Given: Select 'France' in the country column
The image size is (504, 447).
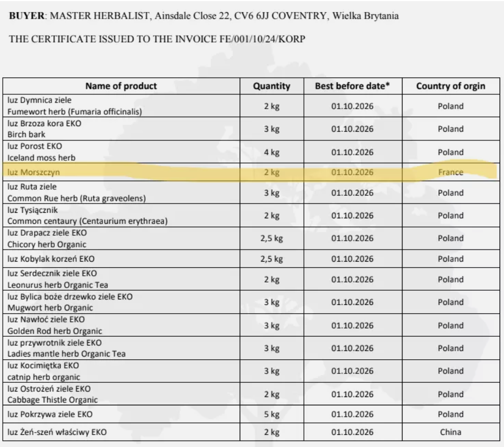Looking at the screenshot, I should 451,172.
